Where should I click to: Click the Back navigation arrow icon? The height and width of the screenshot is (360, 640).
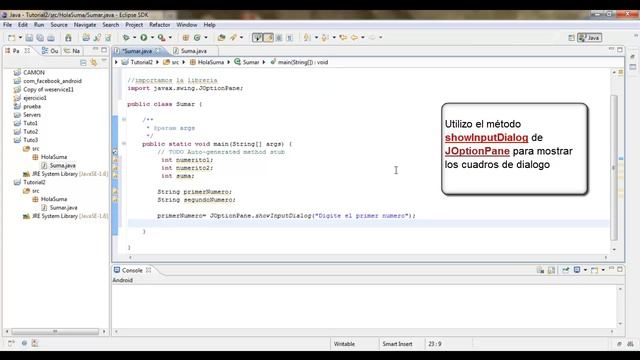354,38
